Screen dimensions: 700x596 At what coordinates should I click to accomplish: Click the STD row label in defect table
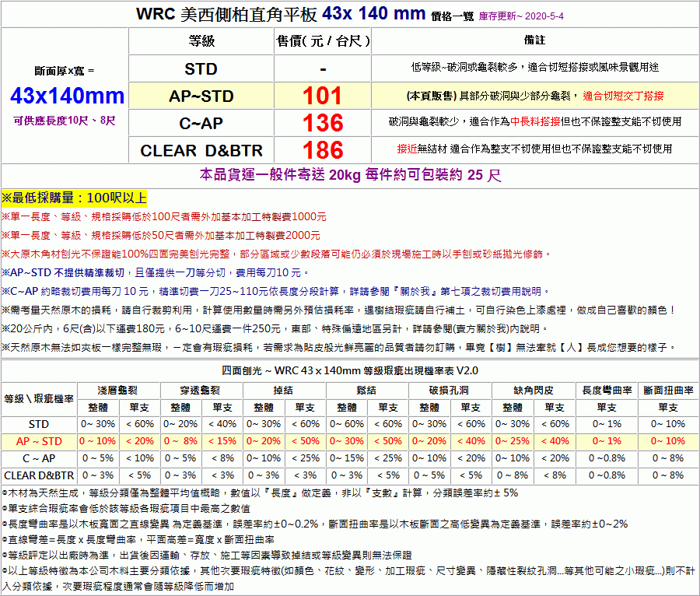(39, 424)
